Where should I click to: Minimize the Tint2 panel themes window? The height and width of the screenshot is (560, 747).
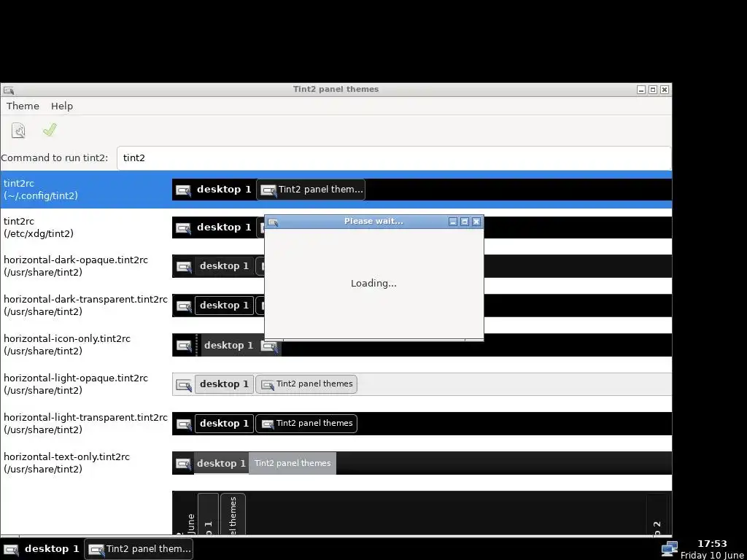click(641, 90)
